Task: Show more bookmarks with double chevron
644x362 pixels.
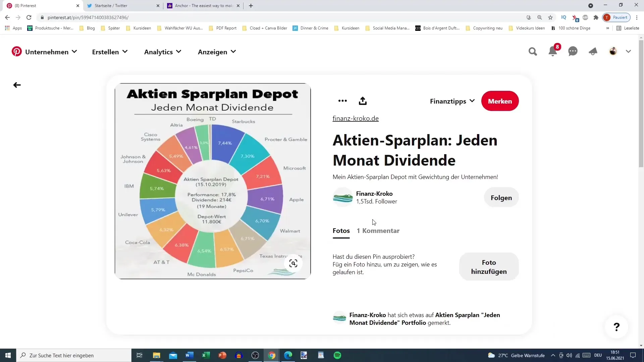Action: click(607, 28)
